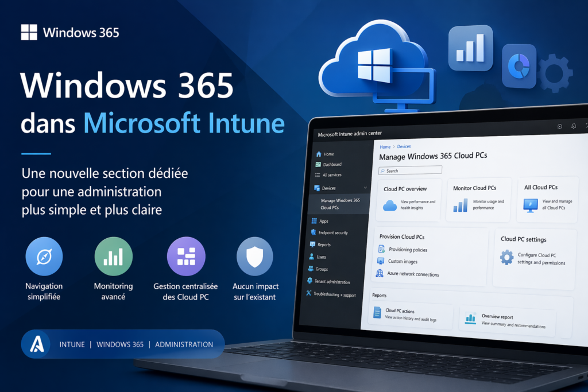Image resolution: width=588 pixels, height=392 pixels.
Task: Click the Aucun impact sur l'existant shield icon
Action: pyautogui.click(x=254, y=257)
